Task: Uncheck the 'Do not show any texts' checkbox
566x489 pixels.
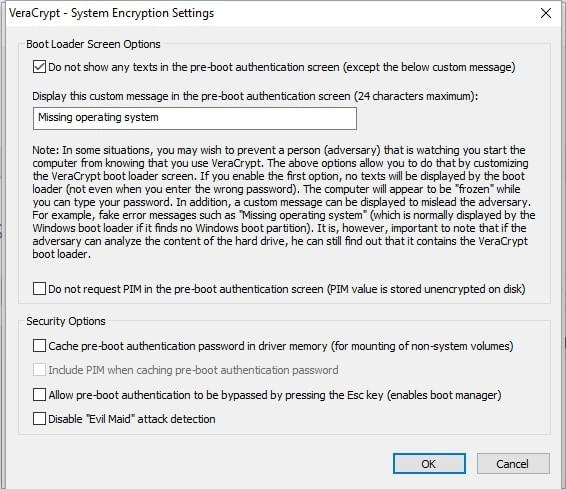Action: (x=39, y=67)
